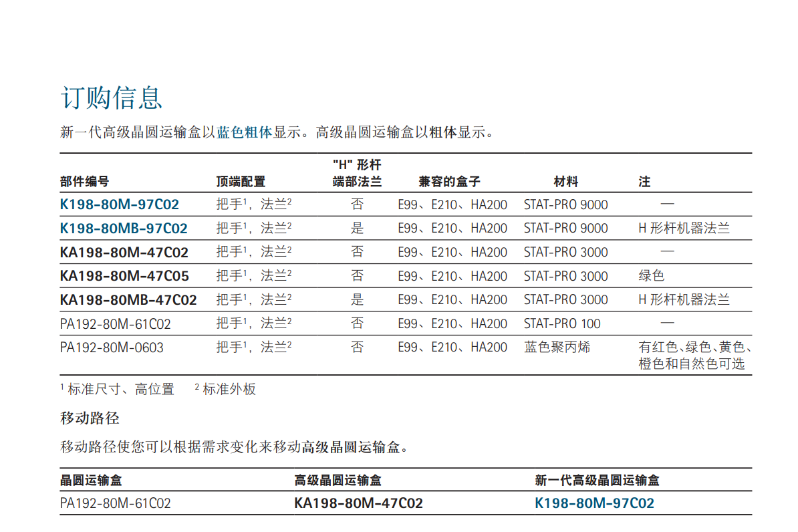Screen dimensions: 798x532
Task: Click the 移动路径 section heading
Action: point(90,419)
